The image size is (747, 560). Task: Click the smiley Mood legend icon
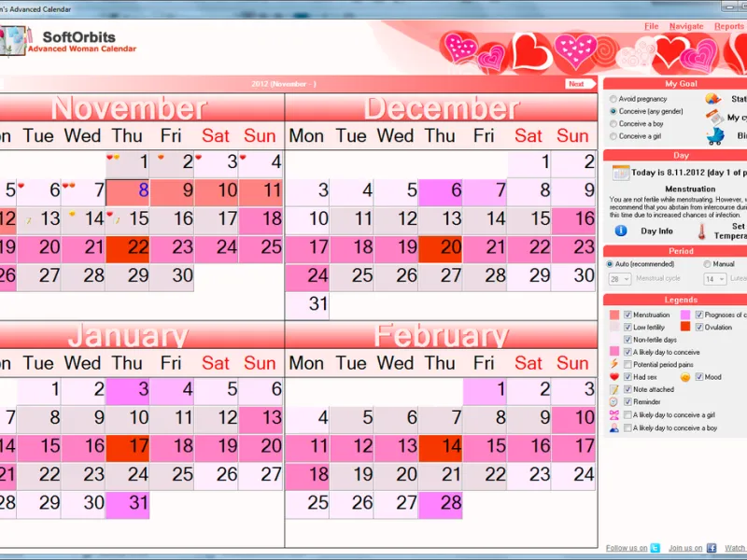pyautogui.click(x=685, y=377)
